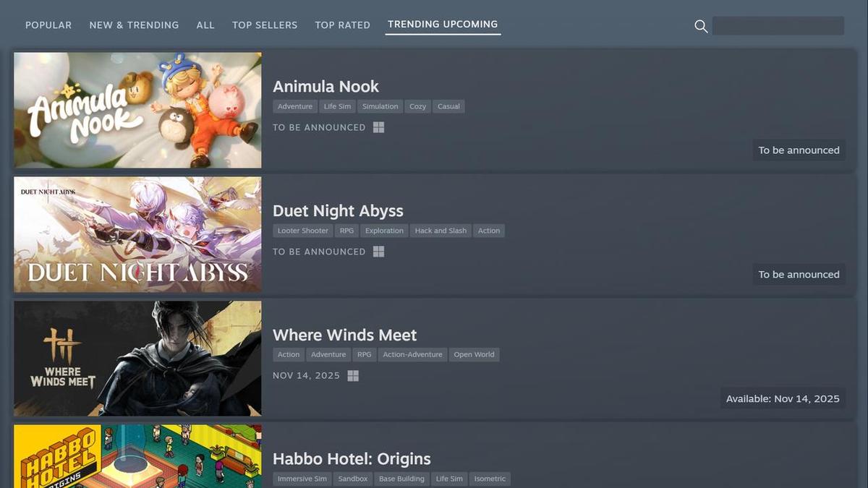Select the All tab

(205, 25)
